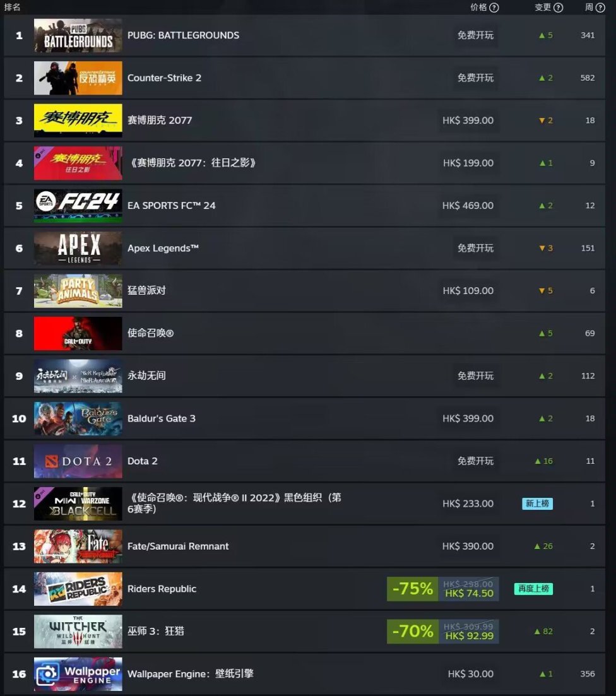
Task: Click the Party Animals game thumbnail
Action: pyautogui.click(x=78, y=291)
